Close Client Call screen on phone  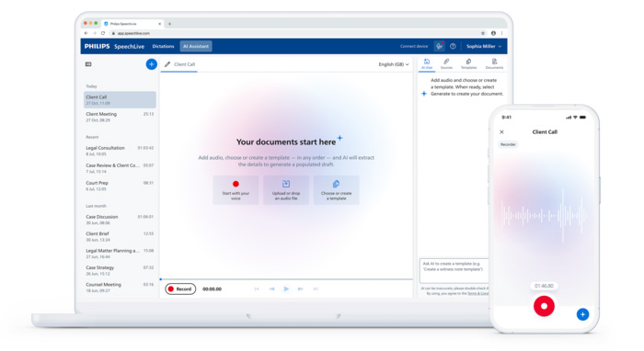click(x=501, y=132)
